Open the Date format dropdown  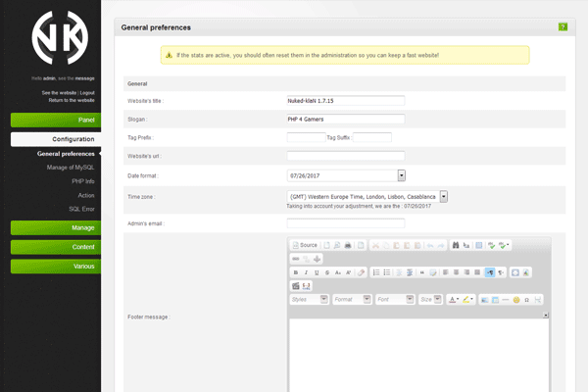point(402,175)
